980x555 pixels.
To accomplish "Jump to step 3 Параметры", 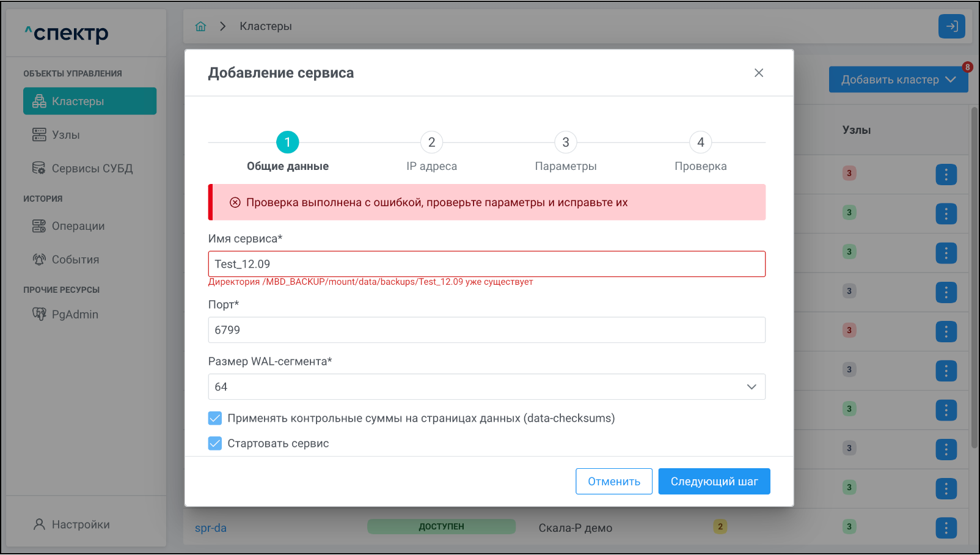I will pyautogui.click(x=566, y=142).
